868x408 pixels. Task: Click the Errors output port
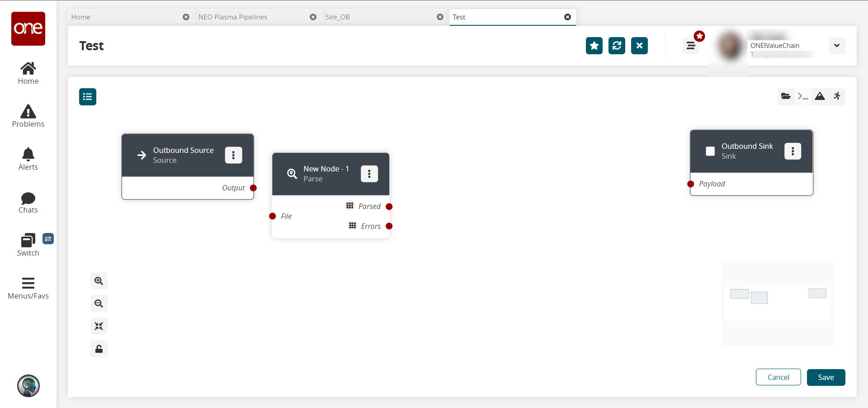(x=389, y=226)
